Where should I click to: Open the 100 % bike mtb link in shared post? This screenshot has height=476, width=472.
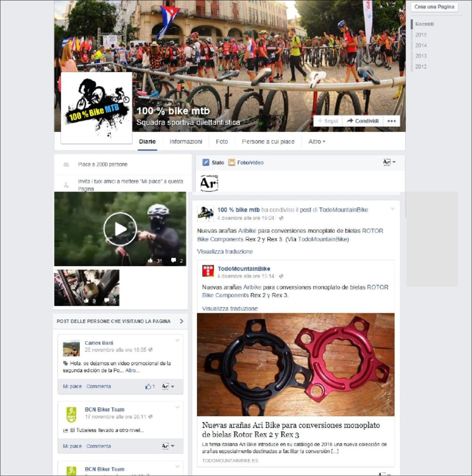pos(239,210)
